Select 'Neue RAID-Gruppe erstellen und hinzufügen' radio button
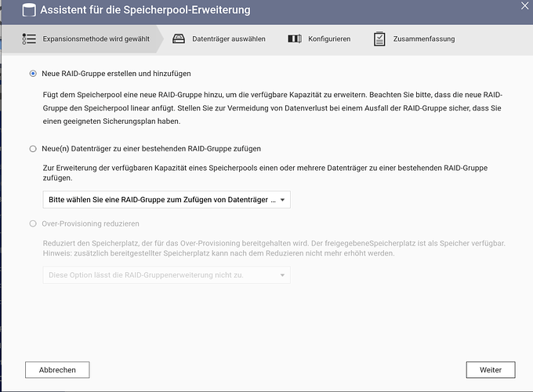The width and height of the screenshot is (533, 392). click(33, 74)
